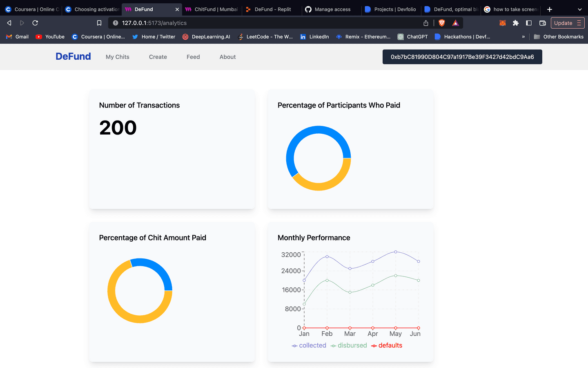The image size is (588, 368).
Task: Expand hidden bookmarks with the double chevron
Action: point(523,37)
